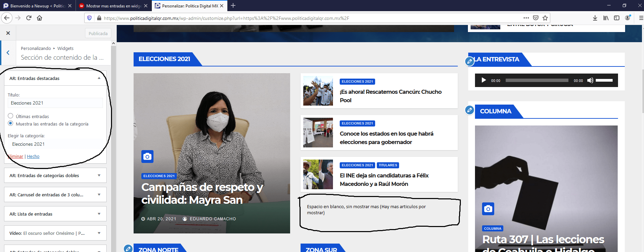Open the browser home page
Image resolution: width=644 pixels, height=252 pixels.
(39, 18)
